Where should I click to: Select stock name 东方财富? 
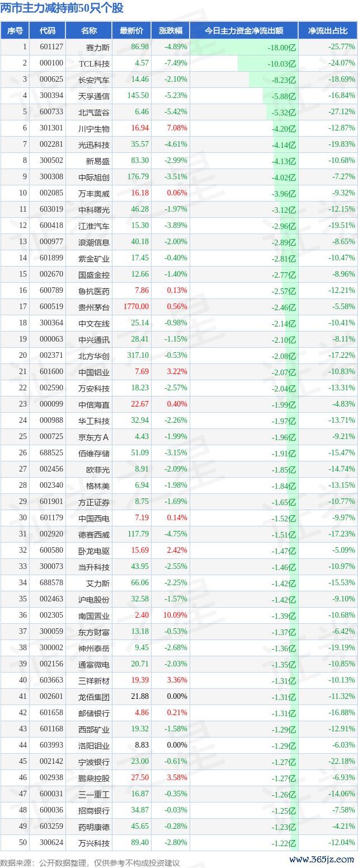click(x=94, y=632)
